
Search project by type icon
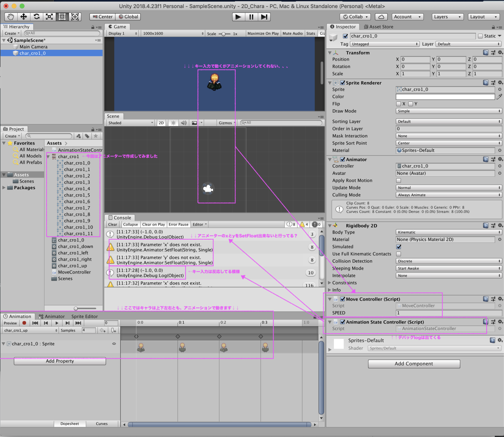pyautogui.click(x=78, y=136)
